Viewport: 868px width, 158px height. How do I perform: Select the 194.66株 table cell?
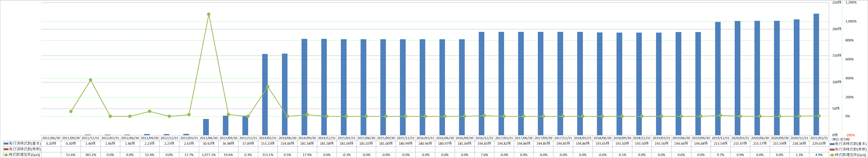tap(681, 144)
